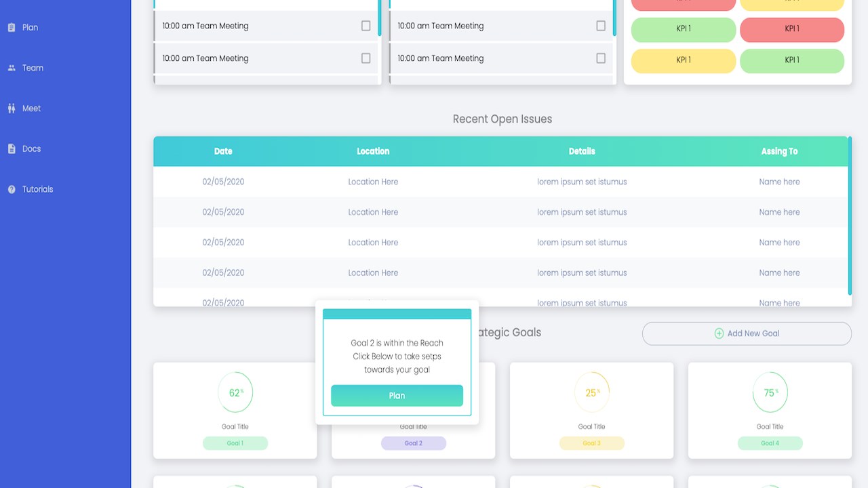
Task: Click the Assing To column header
Action: pos(779,151)
